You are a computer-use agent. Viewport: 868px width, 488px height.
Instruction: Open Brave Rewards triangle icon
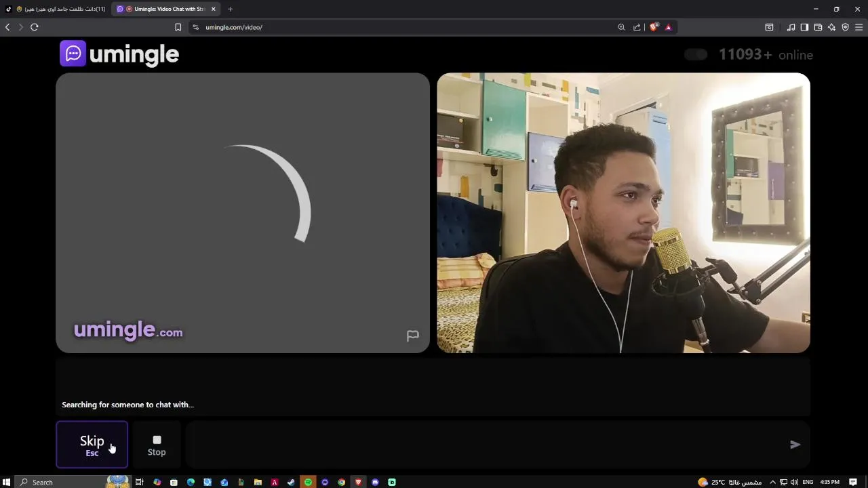pyautogui.click(x=668, y=27)
